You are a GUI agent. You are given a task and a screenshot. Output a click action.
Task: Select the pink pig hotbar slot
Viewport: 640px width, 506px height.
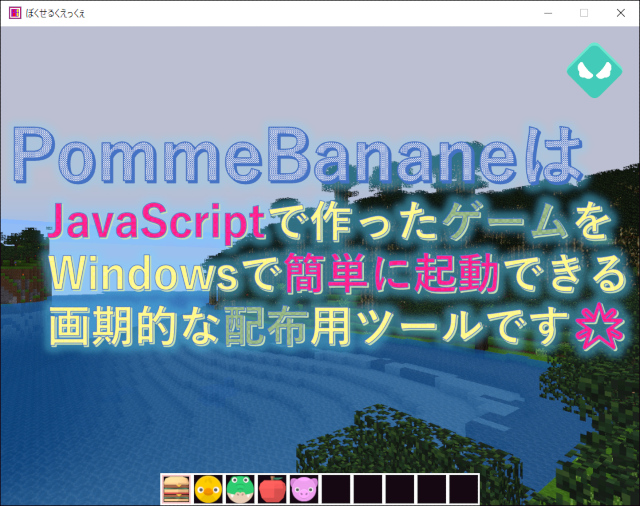pos(304,489)
